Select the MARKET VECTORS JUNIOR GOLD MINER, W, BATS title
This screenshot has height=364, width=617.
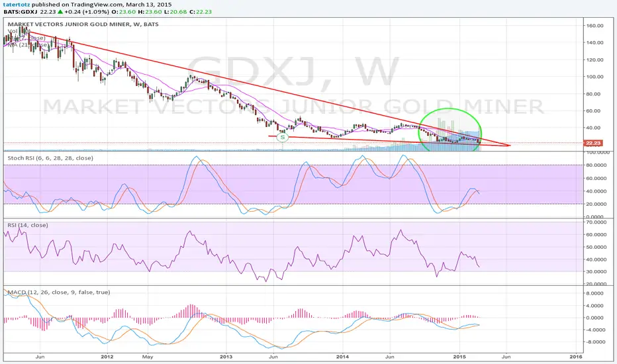point(83,24)
